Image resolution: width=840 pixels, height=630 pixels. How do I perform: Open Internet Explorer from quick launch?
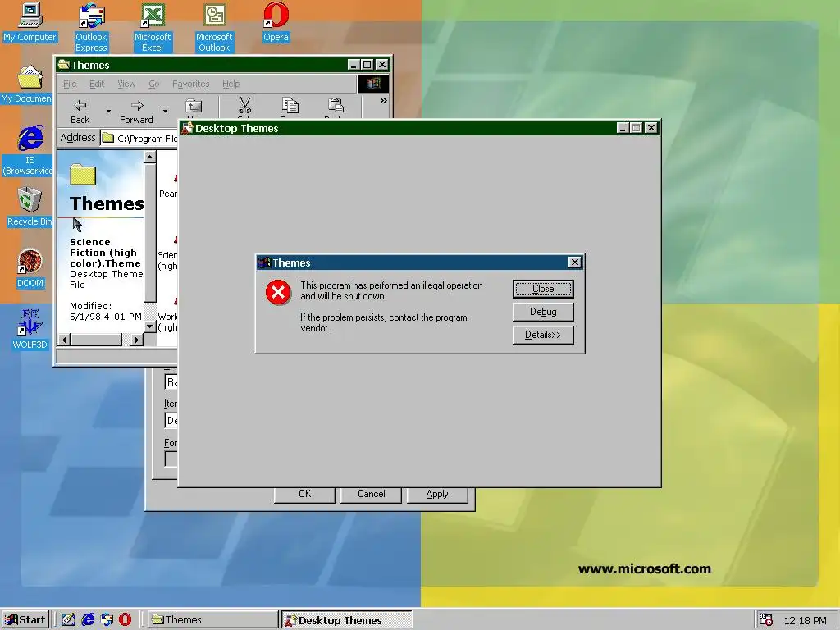(x=88, y=620)
